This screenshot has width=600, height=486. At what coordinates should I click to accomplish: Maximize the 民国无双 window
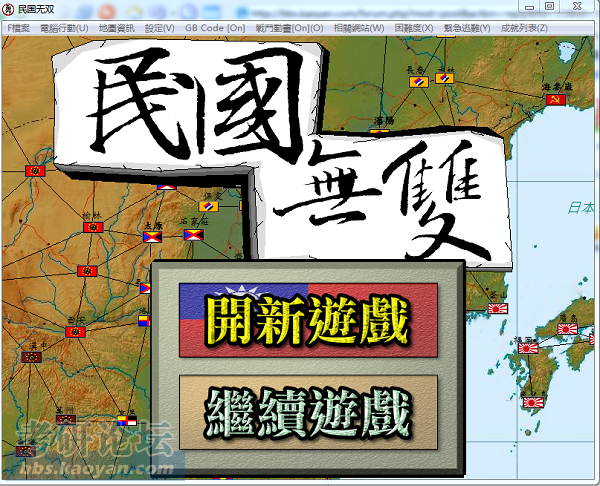tap(550, 7)
